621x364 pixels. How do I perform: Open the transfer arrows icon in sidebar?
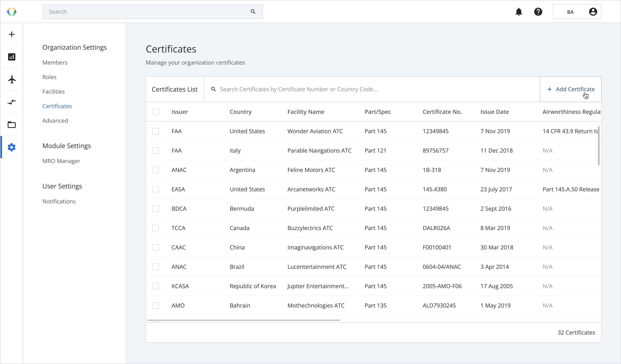12,102
